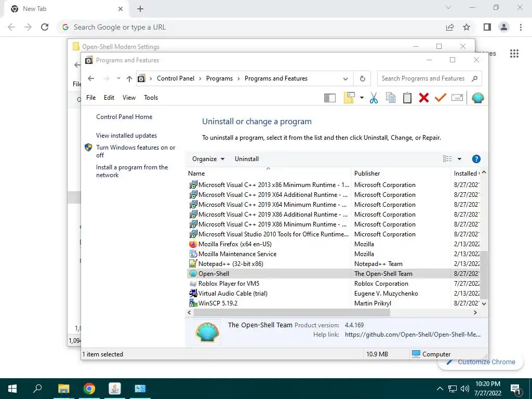Click the Copy toolbar icon
Viewport: 532px width, 399px height.
coord(391,98)
